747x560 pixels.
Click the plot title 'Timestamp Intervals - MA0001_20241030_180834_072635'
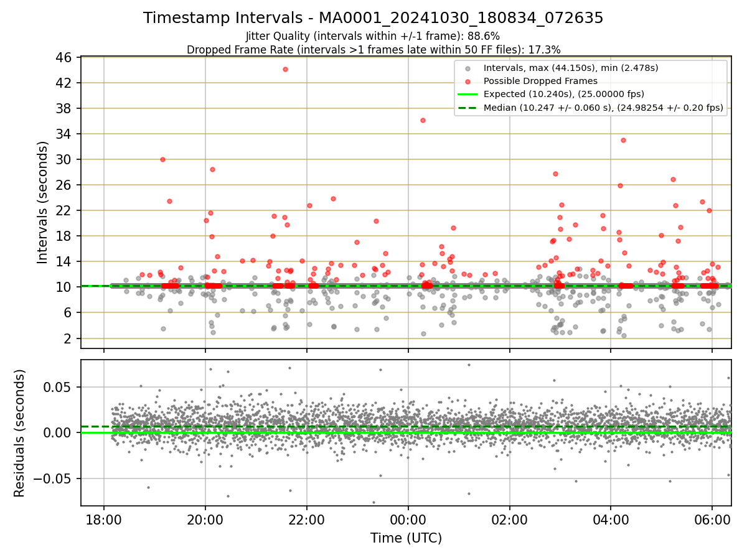(x=373, y=18)
